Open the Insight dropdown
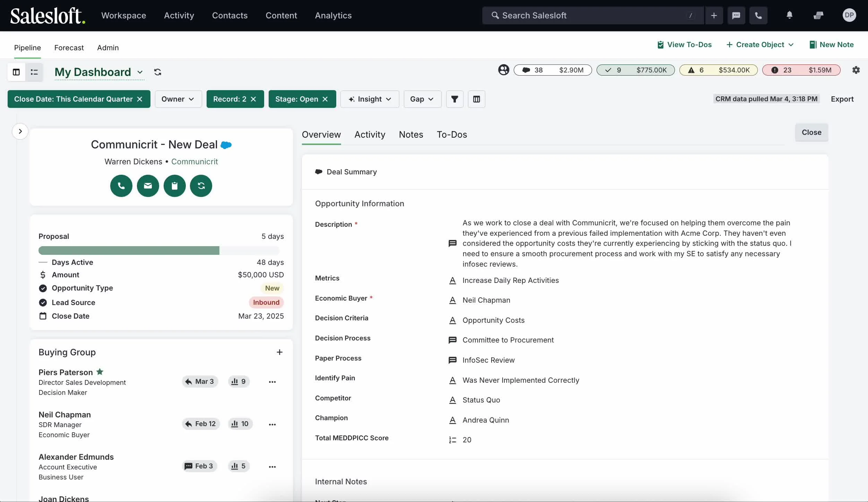Image resolution: width=868 pixels, height=502 pixels. click(x=370, y=99)
